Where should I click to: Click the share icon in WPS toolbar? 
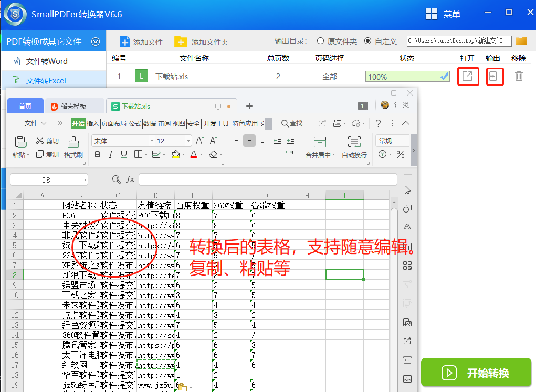click(322, 123)
